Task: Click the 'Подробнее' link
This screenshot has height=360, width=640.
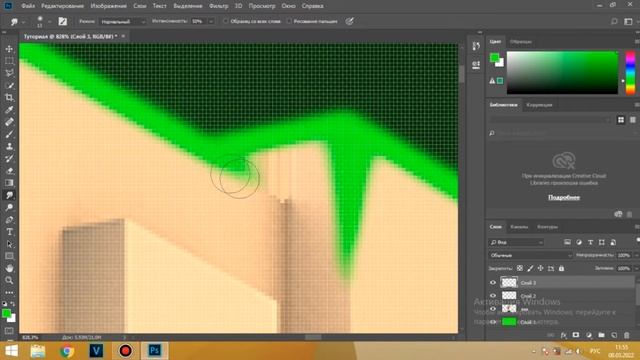Action: (x=564, y=198)
